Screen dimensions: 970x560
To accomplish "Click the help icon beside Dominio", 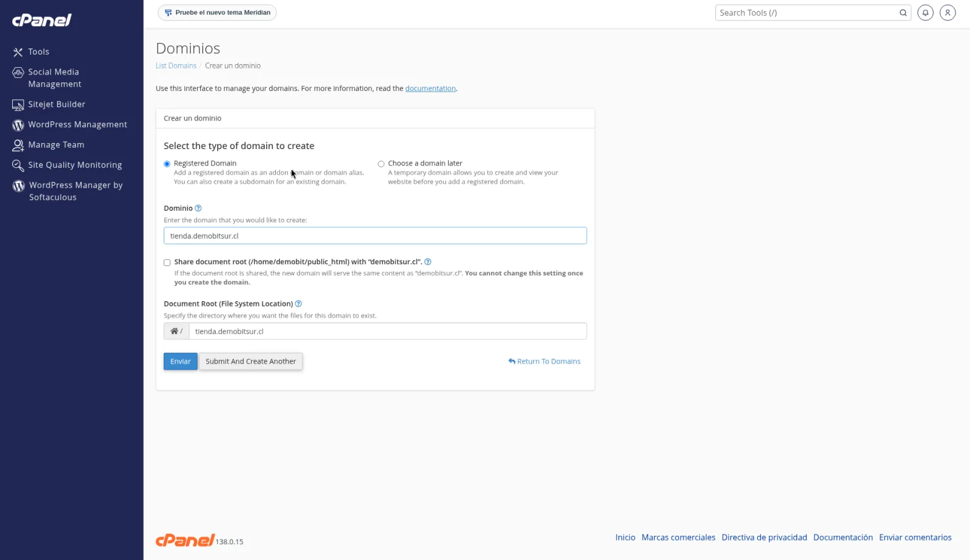I will [x=198, y=208].
